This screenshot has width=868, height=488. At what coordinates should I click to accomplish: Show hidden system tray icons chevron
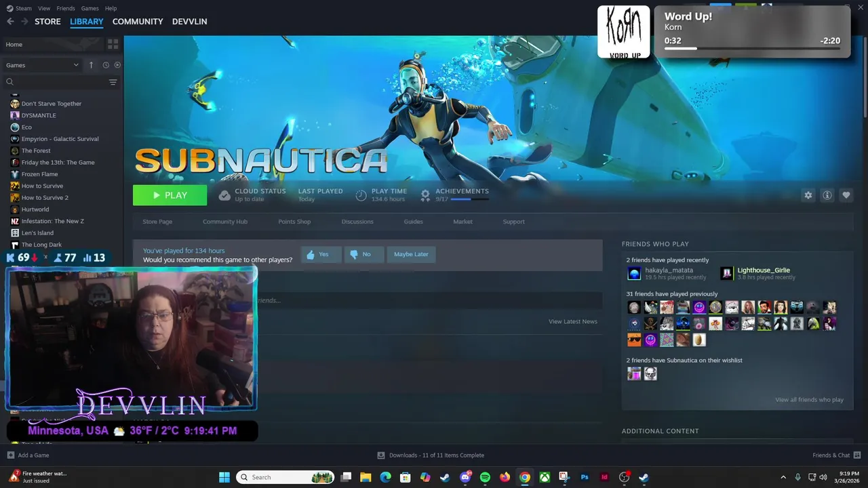783,477
